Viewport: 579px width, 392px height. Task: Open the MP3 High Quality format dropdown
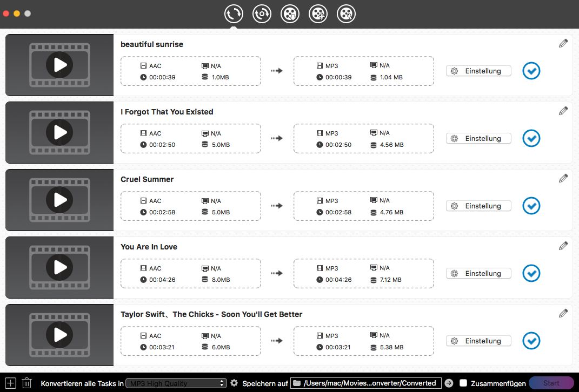(x=176, y=383)
